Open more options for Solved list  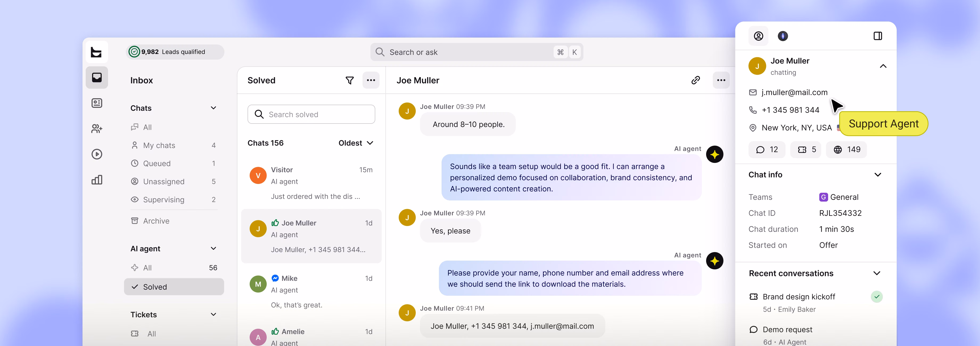coord(370,80)
